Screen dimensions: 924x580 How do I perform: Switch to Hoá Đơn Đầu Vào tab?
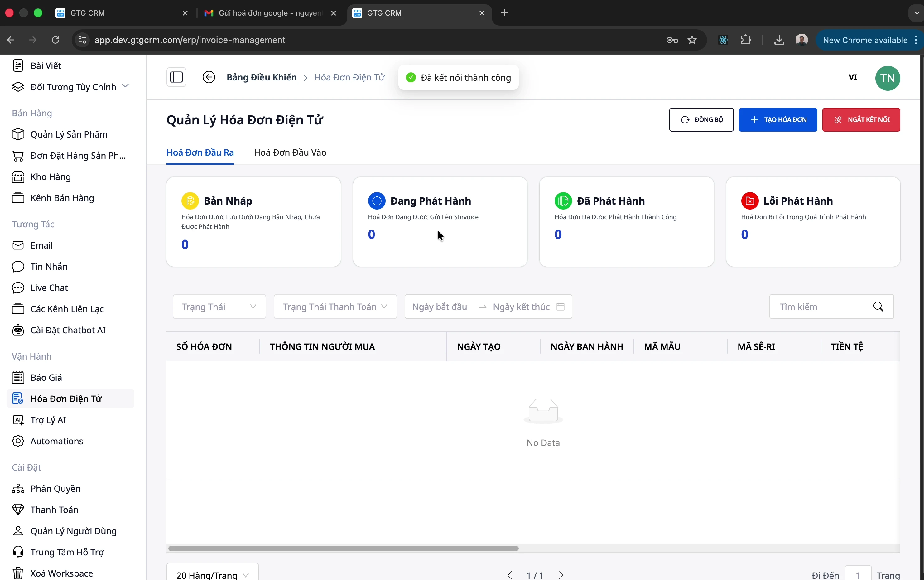point(290,153)
